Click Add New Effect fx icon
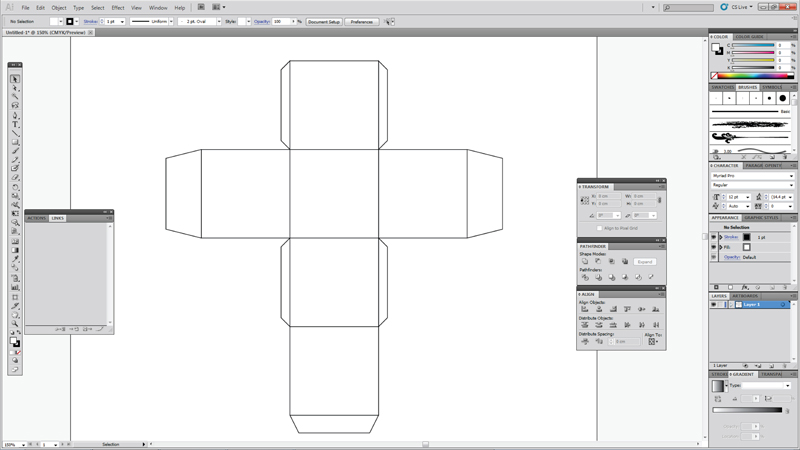Viewport: 800px width, 450px height. 745,288
